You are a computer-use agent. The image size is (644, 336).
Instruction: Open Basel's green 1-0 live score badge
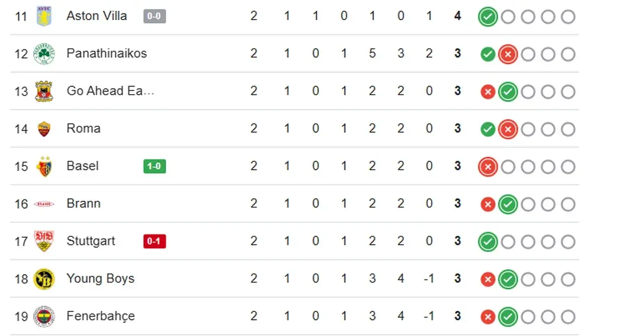(x=154, y=166)
